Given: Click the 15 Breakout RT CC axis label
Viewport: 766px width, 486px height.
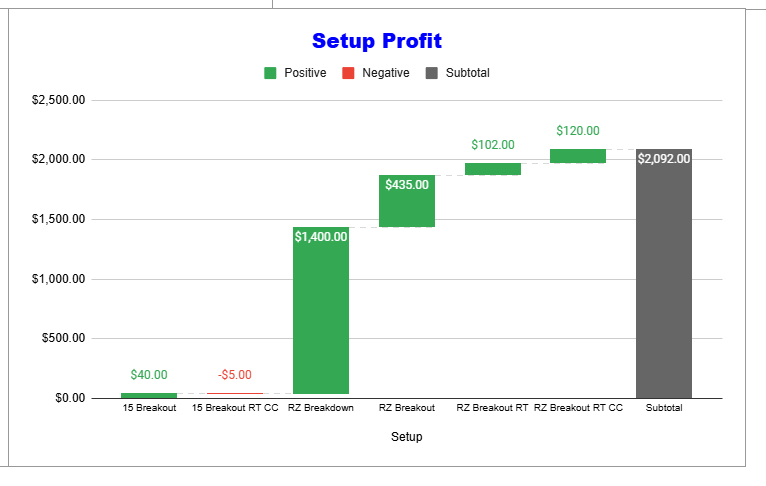Looking at the screenshot, I should coord(235,408).
